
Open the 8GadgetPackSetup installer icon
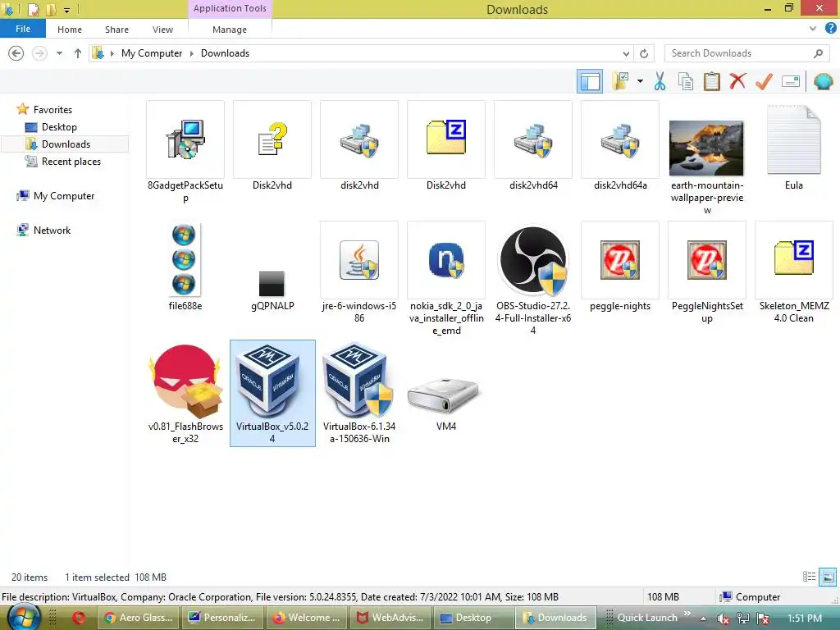pos(185,139)
